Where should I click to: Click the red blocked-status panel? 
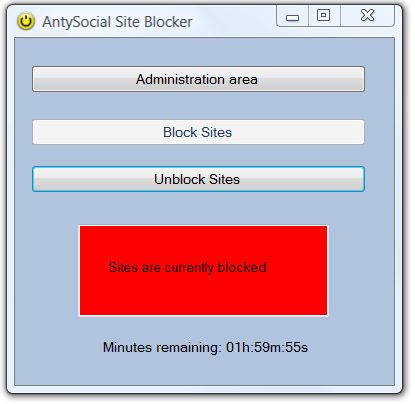(x=203, y=270)
